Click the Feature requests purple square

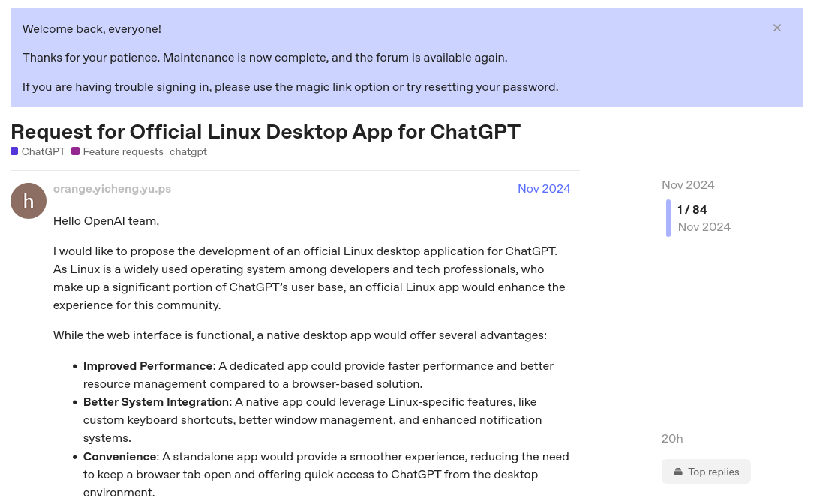click(76, 151)
